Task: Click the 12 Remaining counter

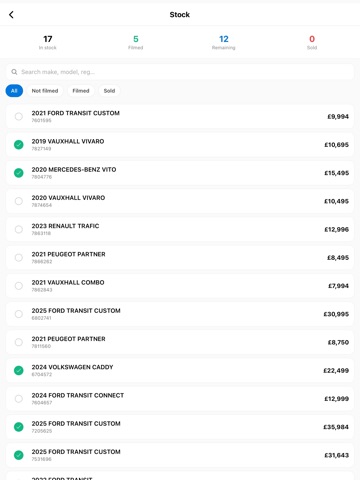Action: coord(224,42)
